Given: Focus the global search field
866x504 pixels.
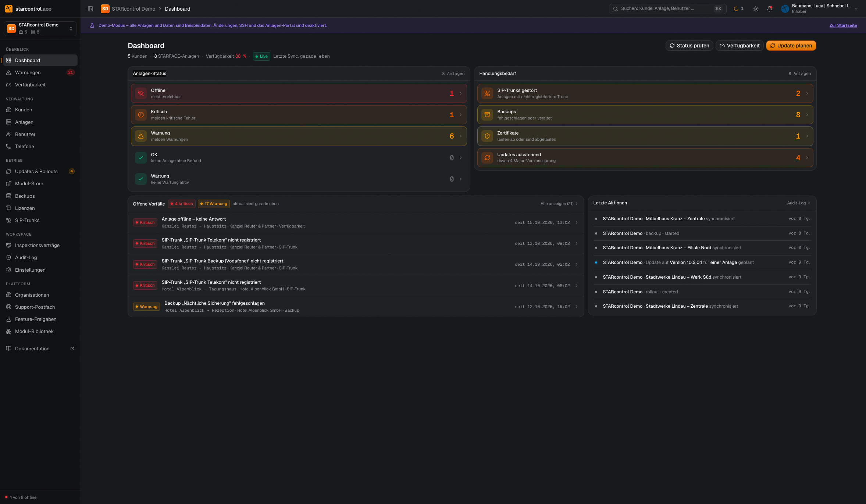Looking at the screenshot, I should coord(667,9).
